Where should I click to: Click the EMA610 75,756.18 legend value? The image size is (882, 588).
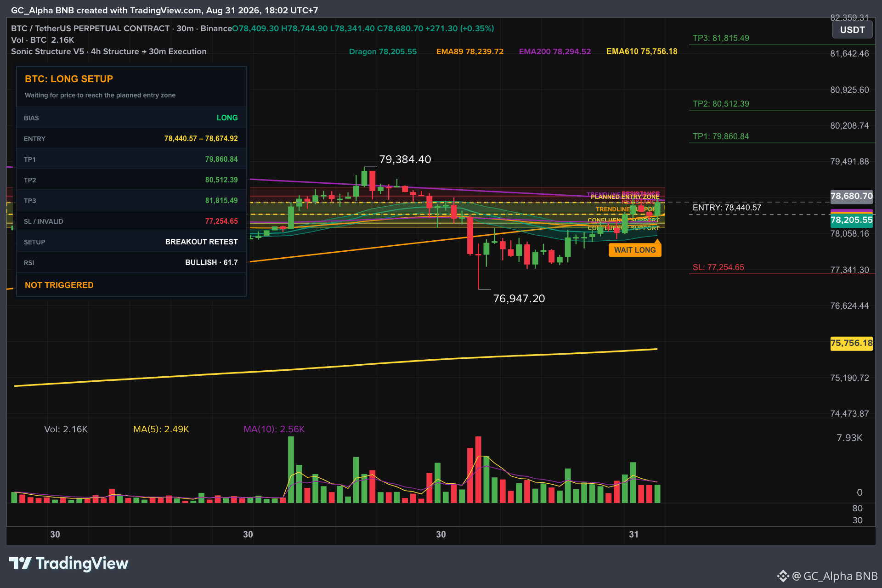pyautogui.click(x=642, y=51)
